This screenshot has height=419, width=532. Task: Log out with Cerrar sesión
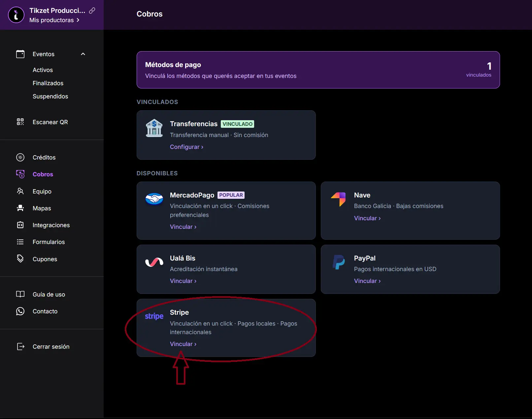pos(51,347)
